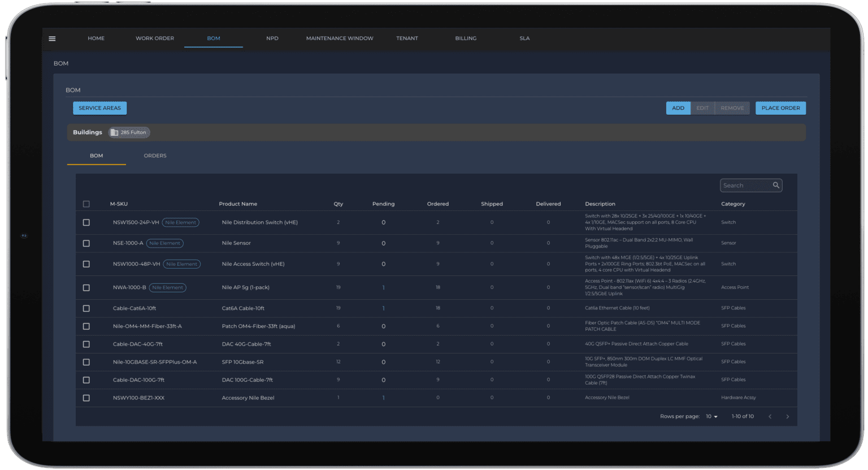This screenshot has width=868, height=470.
Task: Switch to the ORDERS tab
Action: [x=155, y=156]
